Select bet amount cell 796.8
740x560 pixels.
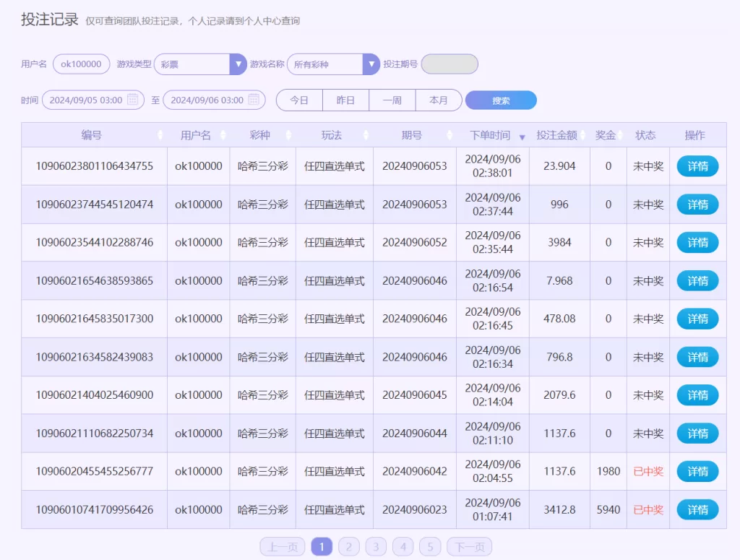(x=559, y=357)
